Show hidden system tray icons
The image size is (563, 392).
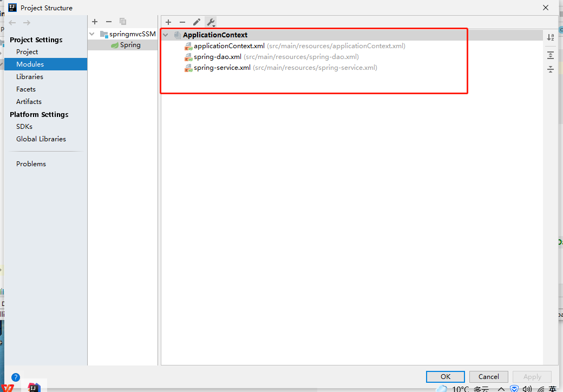click(x=501, y=389)
